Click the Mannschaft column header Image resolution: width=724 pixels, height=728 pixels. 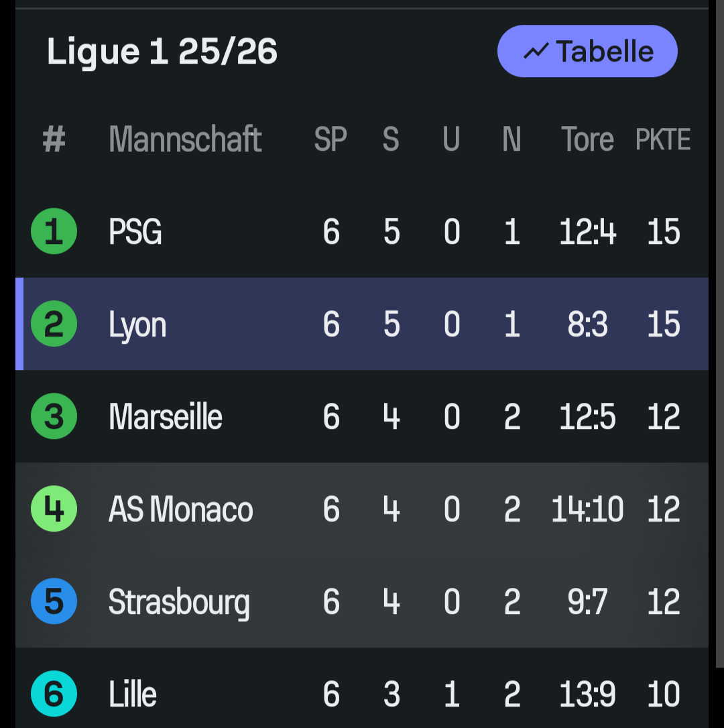pos(185,139)
